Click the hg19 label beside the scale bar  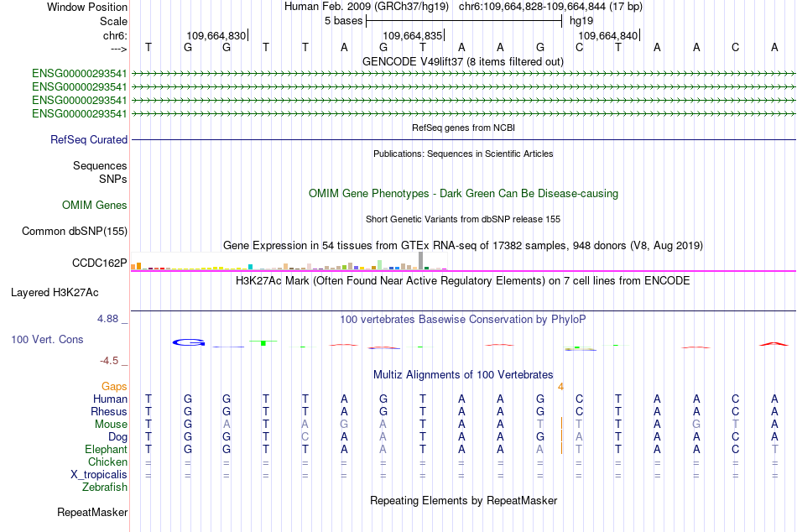pyautogui.click(x=581, y=21)
